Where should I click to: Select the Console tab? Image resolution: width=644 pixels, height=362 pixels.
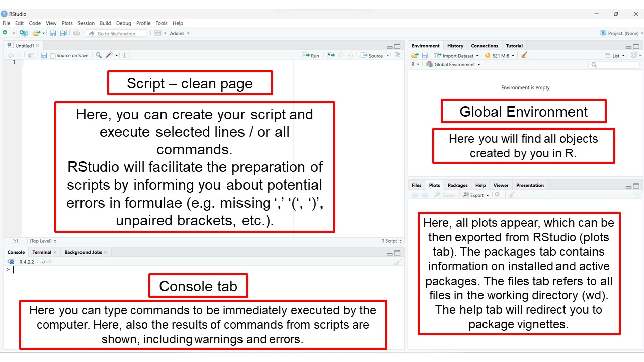[16, 252]
